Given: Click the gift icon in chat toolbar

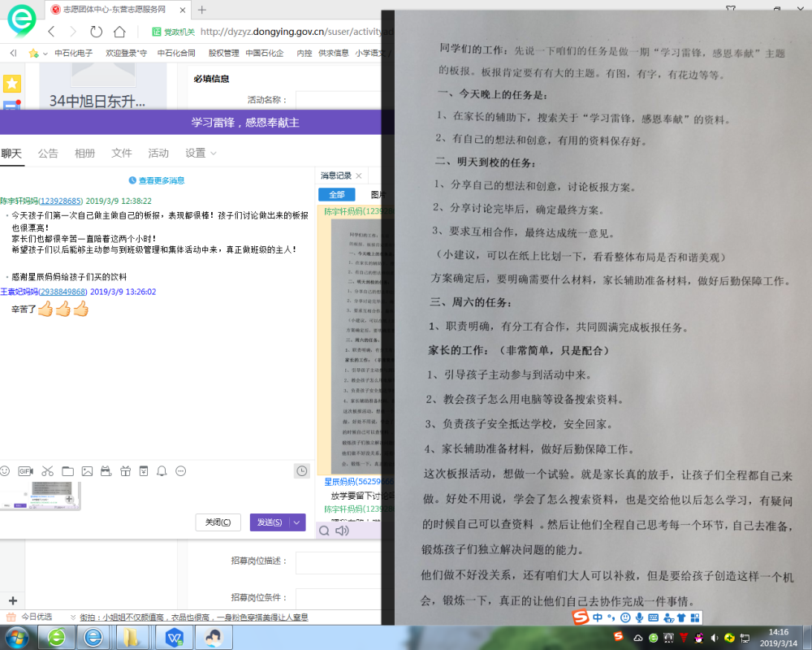Looking at the screenshot, I should (125, 471).
